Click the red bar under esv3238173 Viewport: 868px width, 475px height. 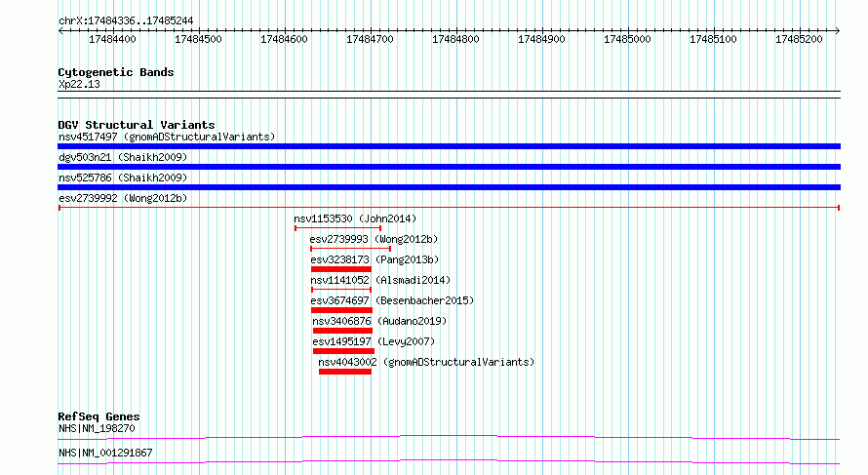click(341, 269)
